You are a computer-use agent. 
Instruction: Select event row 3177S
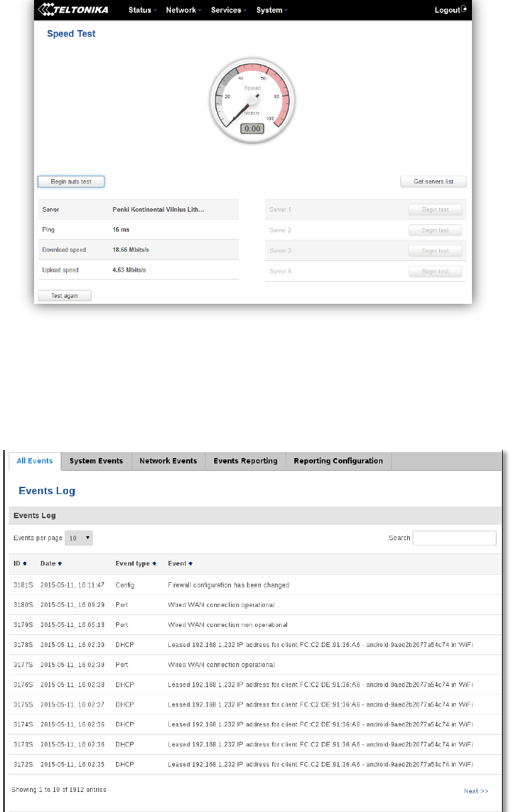[255, 665]
